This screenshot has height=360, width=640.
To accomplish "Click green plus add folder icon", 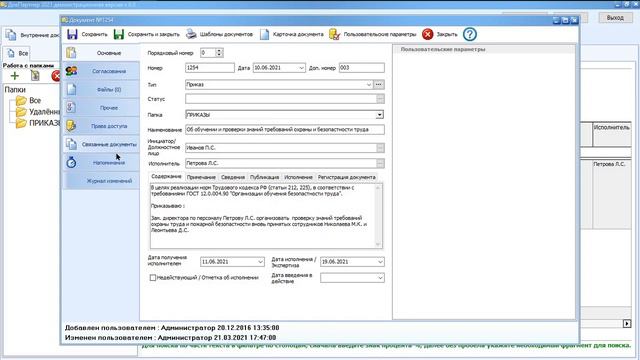I will point(15,76).
